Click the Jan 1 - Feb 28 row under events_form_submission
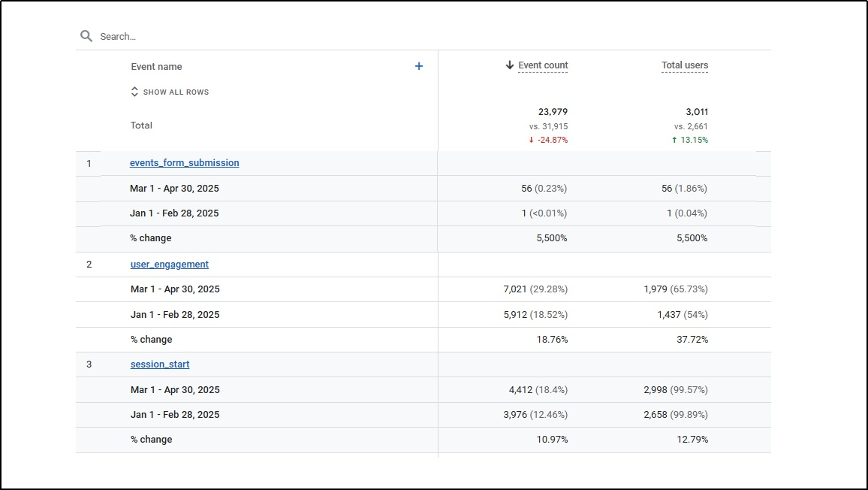Viewport: 868px width, 490px height. (x=174, y=213)
